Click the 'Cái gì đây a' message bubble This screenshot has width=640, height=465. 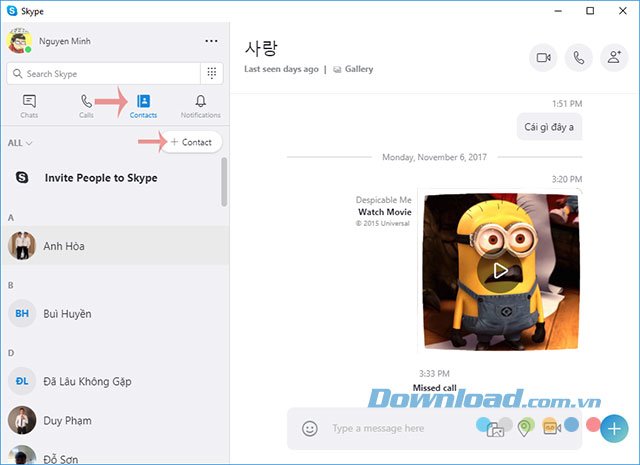click(549, 127)
